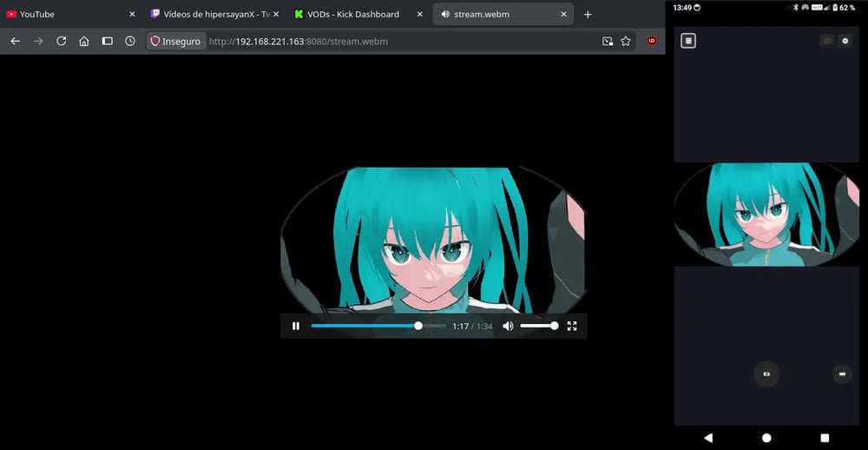Screen dimensions: 868x450
Task: Pause the video playback
Action: point(296,326)
